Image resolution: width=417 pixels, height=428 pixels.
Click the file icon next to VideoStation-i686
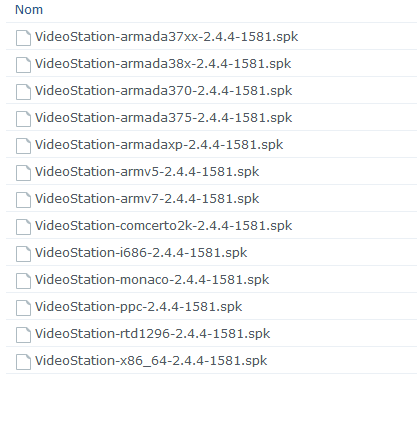[x=23, y=253]
